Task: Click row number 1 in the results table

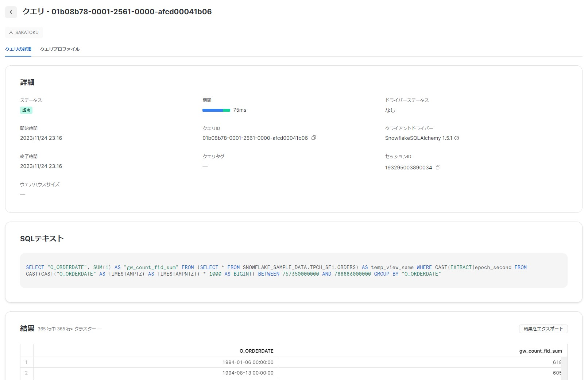Action: [26, 362]
